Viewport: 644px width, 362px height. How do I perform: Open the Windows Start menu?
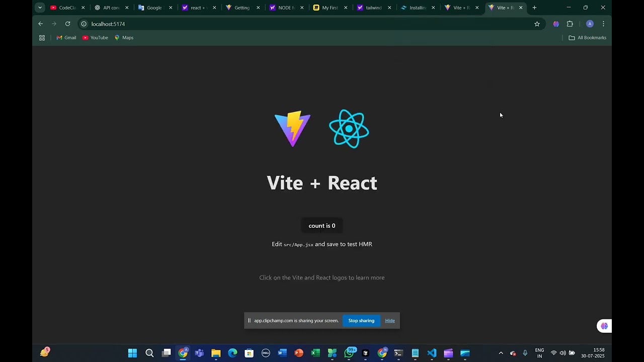point(132,353)
